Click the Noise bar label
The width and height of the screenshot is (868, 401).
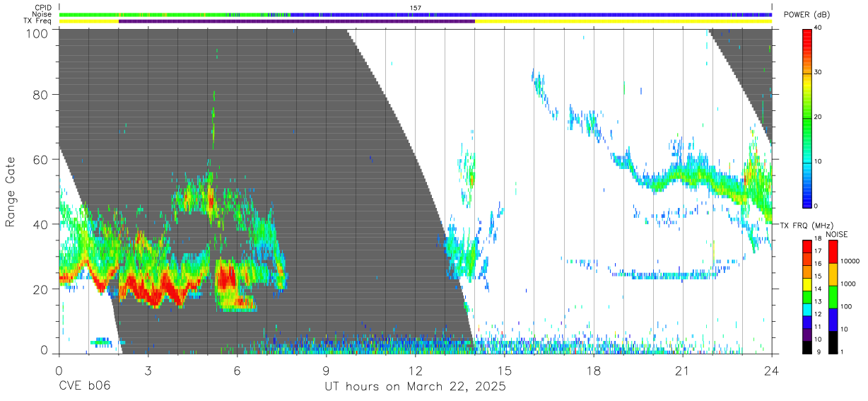42,14
